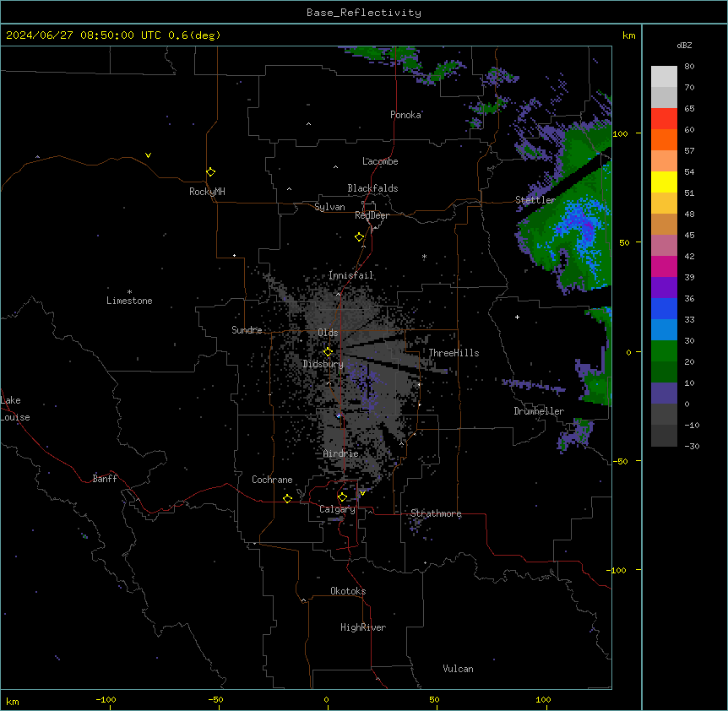Image resolution: width=728 pixels, height=711 pixels.
Task: Click the Lake Louise label
Action: [15, 409]
